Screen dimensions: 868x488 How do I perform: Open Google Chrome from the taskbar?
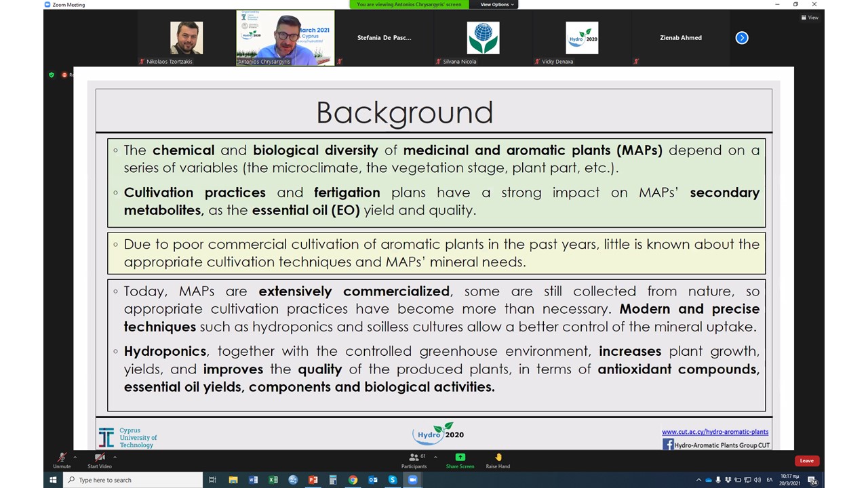point(353,480)
